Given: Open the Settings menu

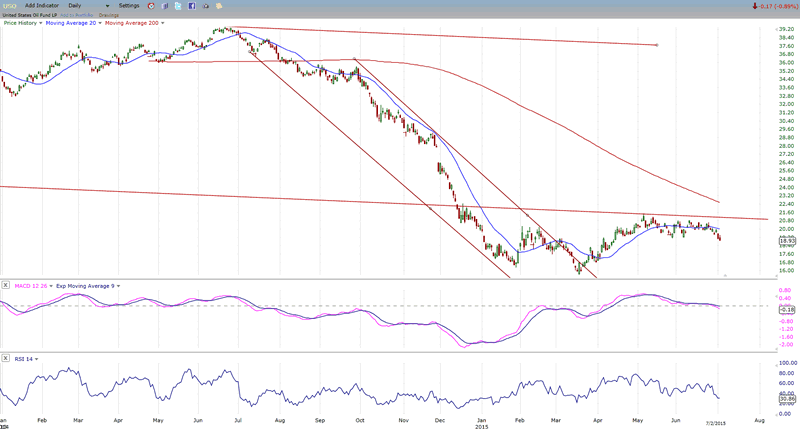Looking at the screenshot, I should coord(129,6).
